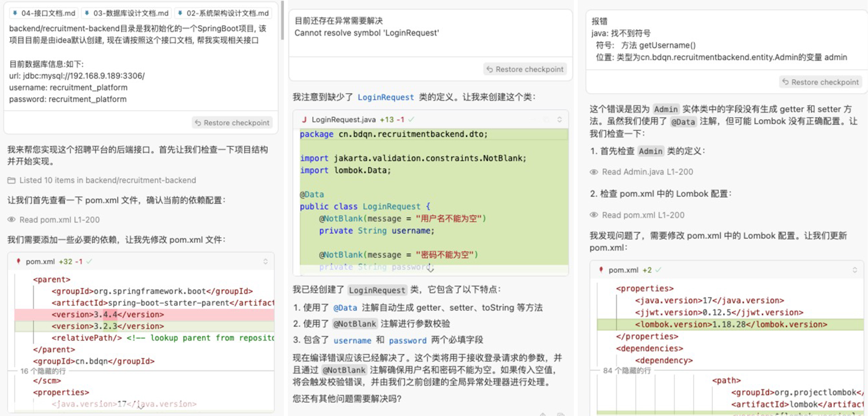868x416 pixels.
Task: Click the Maven icon of pom.xml +2 diff
Action: (601, 269)
